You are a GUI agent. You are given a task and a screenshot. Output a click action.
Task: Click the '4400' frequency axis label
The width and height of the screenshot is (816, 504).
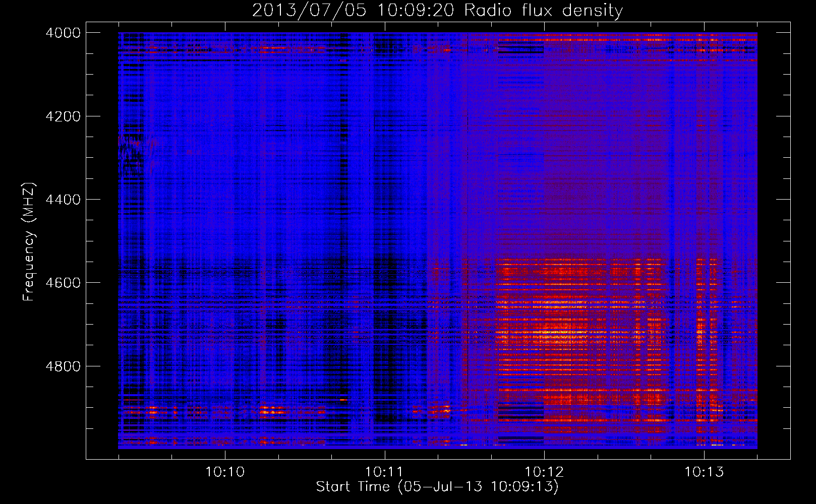63,200
